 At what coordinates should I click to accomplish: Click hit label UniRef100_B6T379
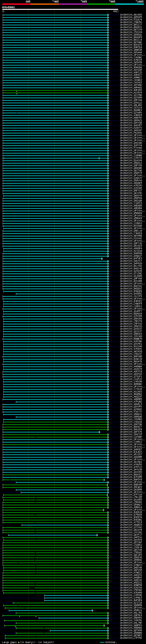(x=131, y=30)
